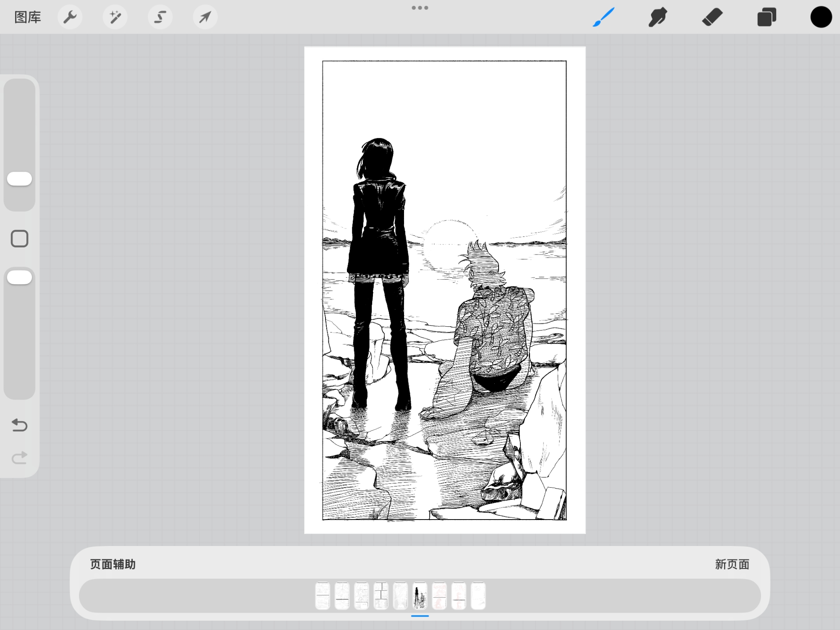Select the Eraser tool
The width and height of the screenshot is (840, 630).
click(x=712, y=17)
